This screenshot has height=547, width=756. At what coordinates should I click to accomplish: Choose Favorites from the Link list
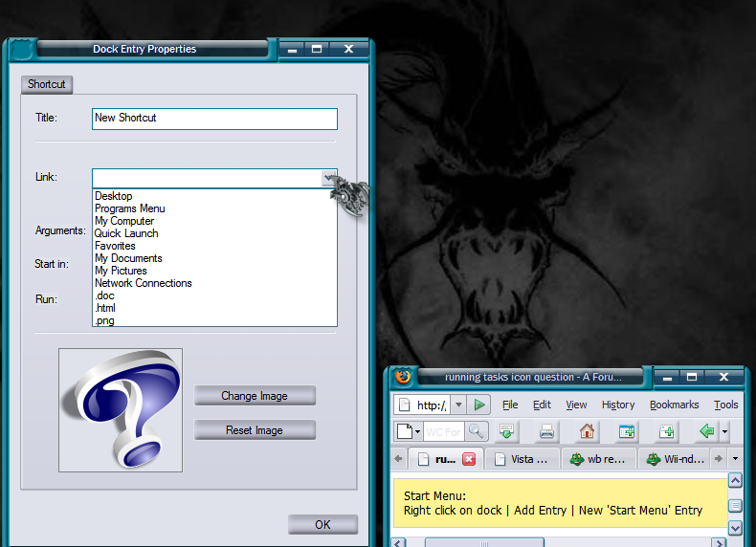(214, 246)
